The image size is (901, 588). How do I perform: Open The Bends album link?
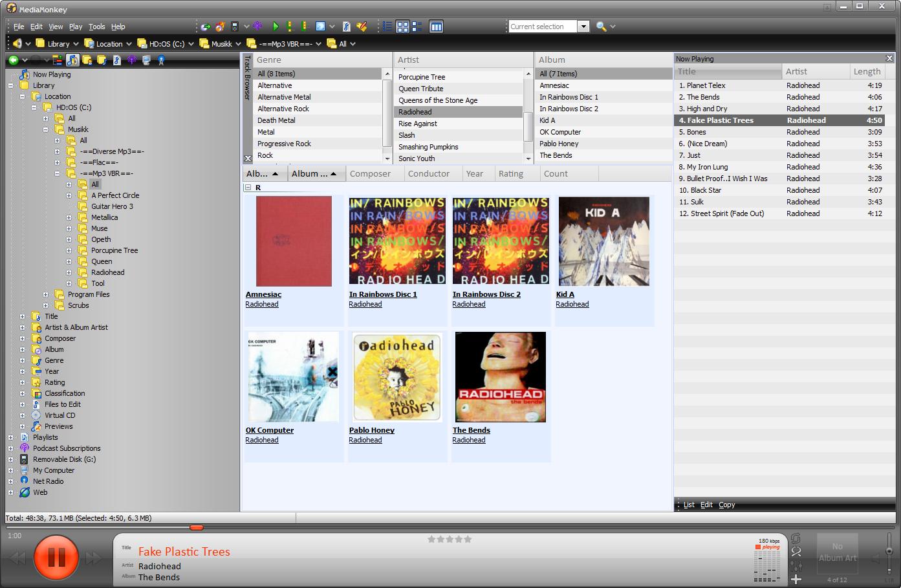pos(471,430)
